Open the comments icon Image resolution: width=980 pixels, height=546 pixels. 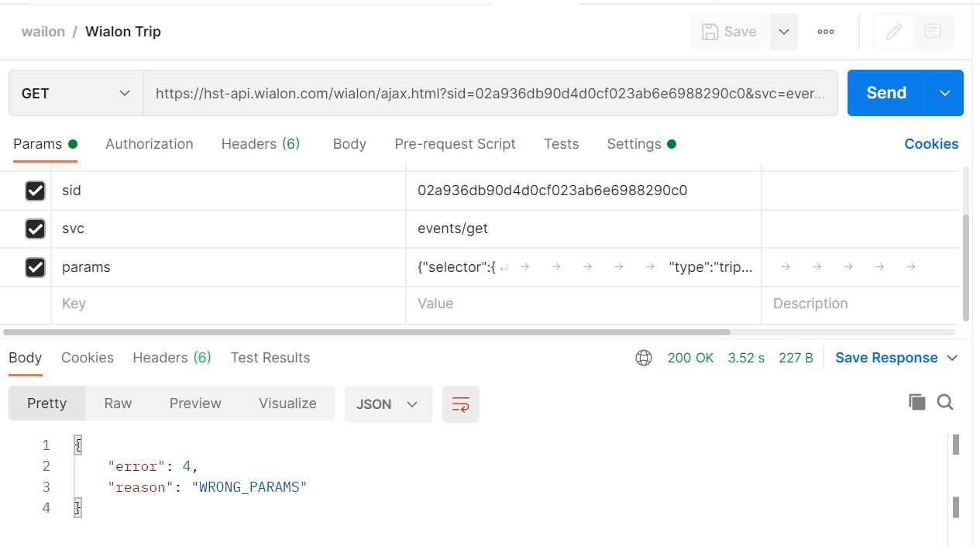[933, 32]
